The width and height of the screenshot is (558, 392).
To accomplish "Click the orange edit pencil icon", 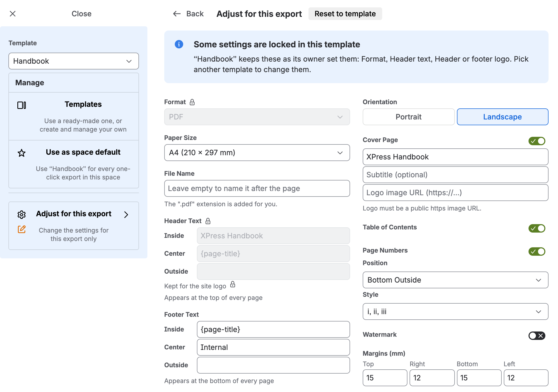I will pos(22,229).
